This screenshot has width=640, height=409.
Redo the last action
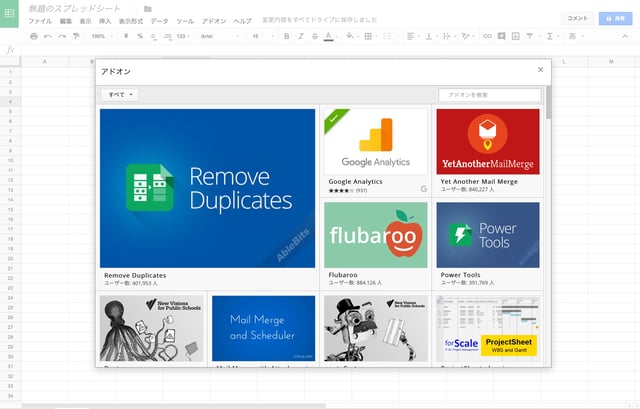pos(62,36)
